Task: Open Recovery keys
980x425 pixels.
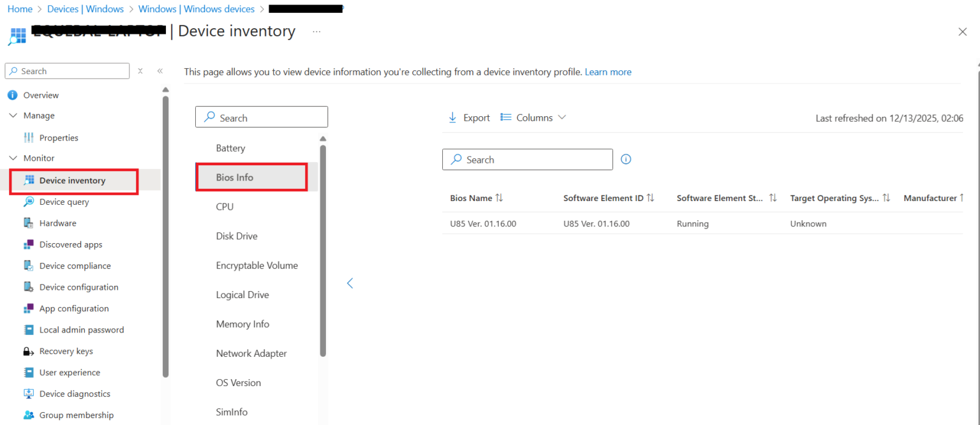Action: (x=66, y=351)
